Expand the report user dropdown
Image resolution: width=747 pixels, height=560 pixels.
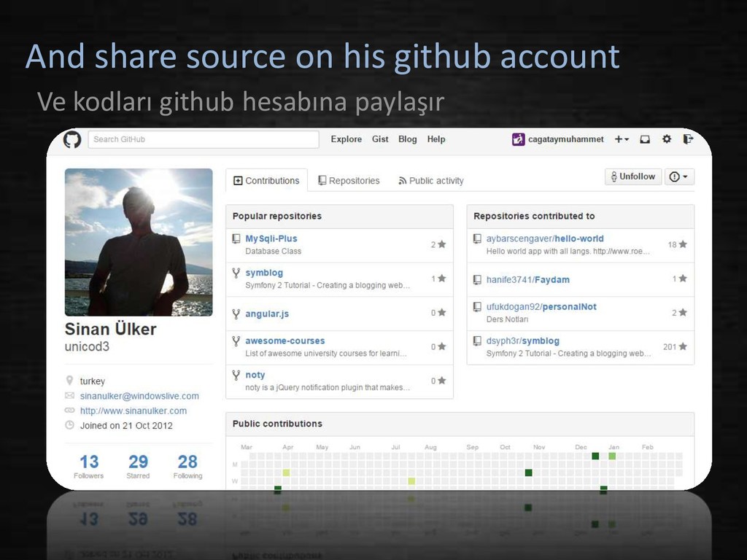(x=679, y=176)
